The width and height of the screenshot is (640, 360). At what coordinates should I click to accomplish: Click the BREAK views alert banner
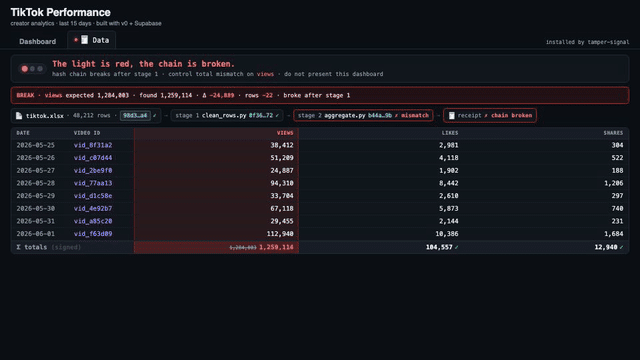[x=320, y=95]
